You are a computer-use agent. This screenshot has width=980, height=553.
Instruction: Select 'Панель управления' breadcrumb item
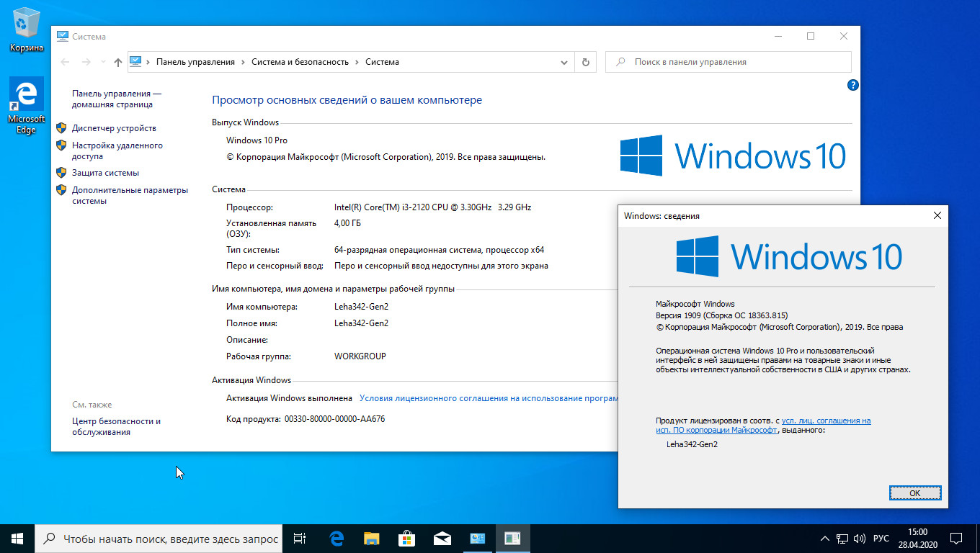point(195,62)
